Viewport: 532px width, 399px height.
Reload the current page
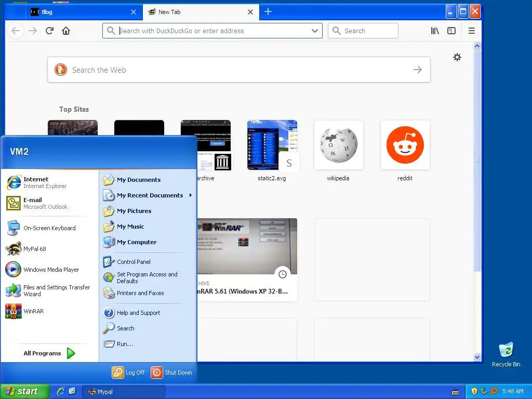click(x=49, y=31)
